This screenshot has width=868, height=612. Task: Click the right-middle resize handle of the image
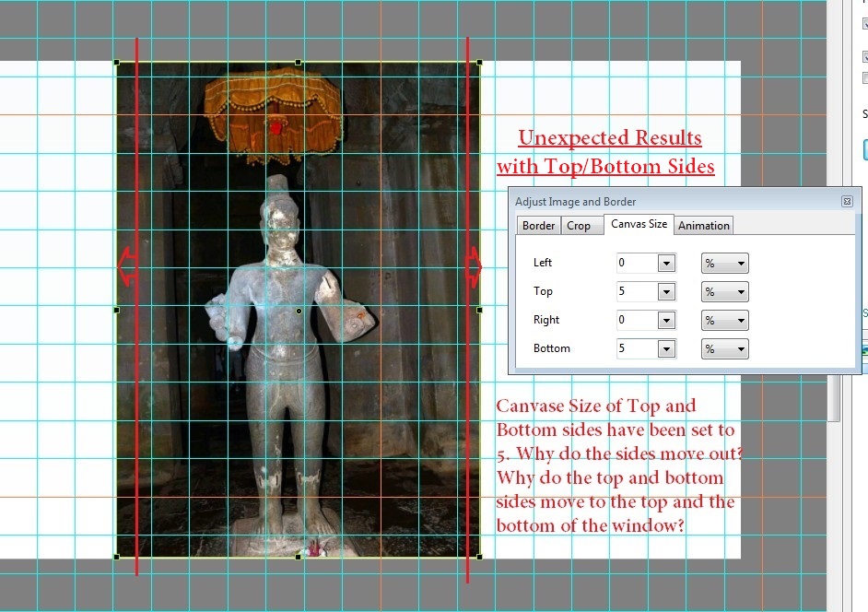(x=479, y=311)
